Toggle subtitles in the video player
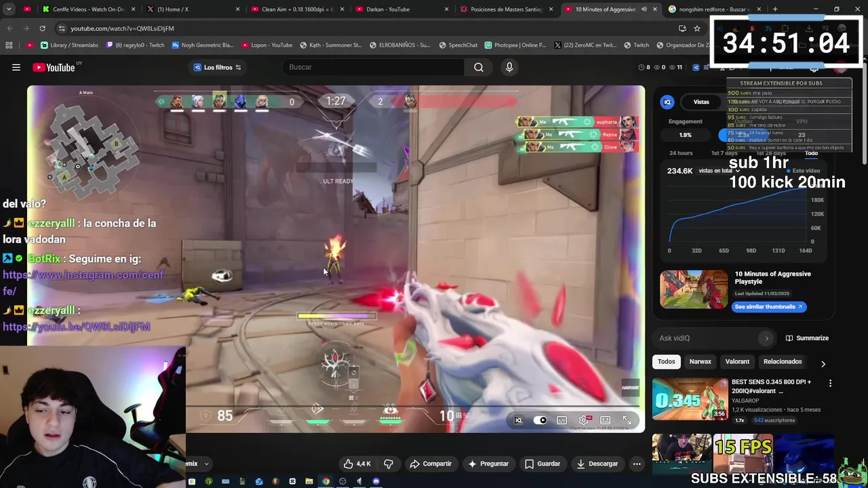Viewport: 868px width, 488px height. click(562, 420)
